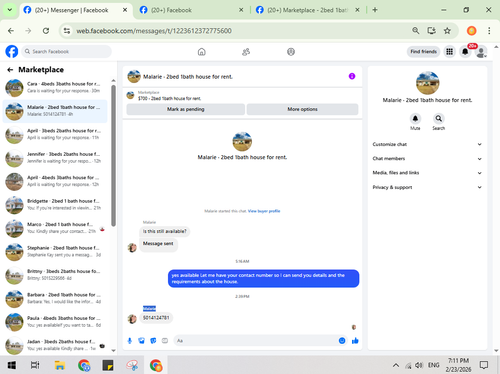Open Jadan's 3beds 2baths chat
The width and height of the screenshot is (500, 374).
pos(55,345)
